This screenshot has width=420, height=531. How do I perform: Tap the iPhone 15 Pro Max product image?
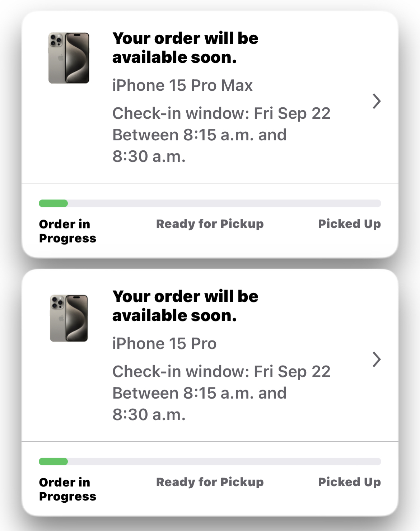(x=69, y=58)
